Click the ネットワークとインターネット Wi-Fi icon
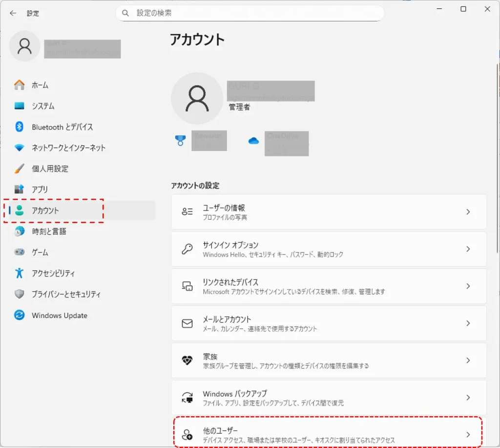Image resolution: width=500 pixels, height=448 pixels. tap(20, 148)
